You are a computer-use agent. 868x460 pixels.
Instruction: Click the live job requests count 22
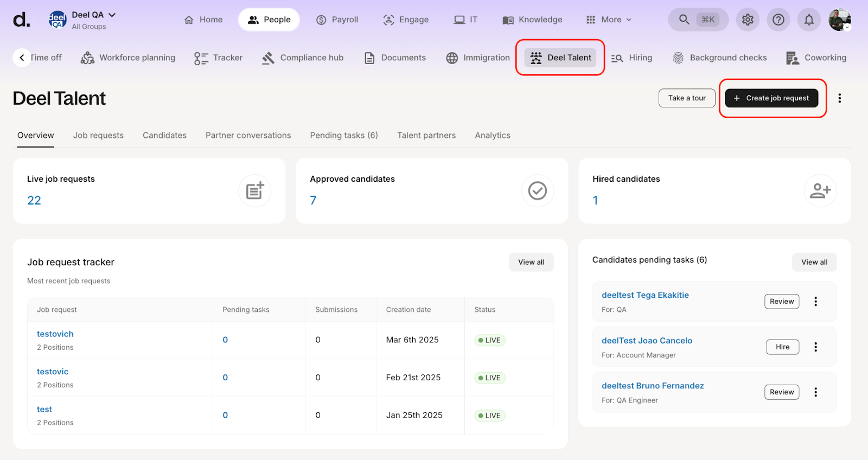(x=34, y=201)
